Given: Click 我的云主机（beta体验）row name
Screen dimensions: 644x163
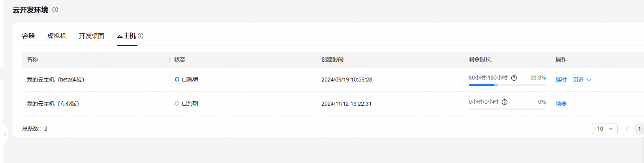Looking at the screenshot, I should (x=56, y=80).
